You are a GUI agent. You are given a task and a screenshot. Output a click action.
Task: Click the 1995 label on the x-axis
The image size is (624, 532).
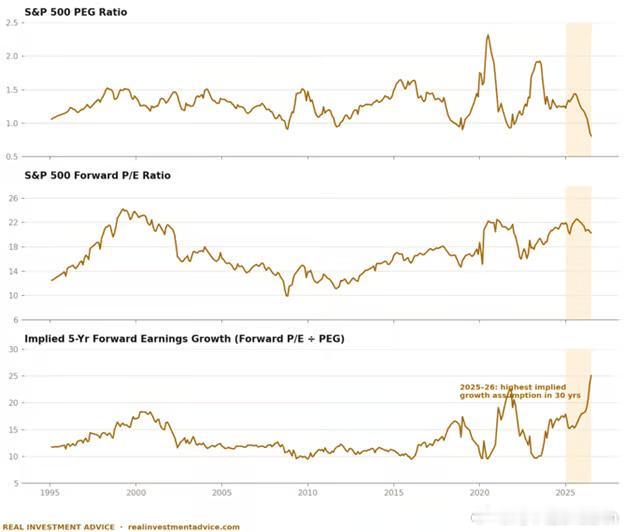click(x=50, y=493)
